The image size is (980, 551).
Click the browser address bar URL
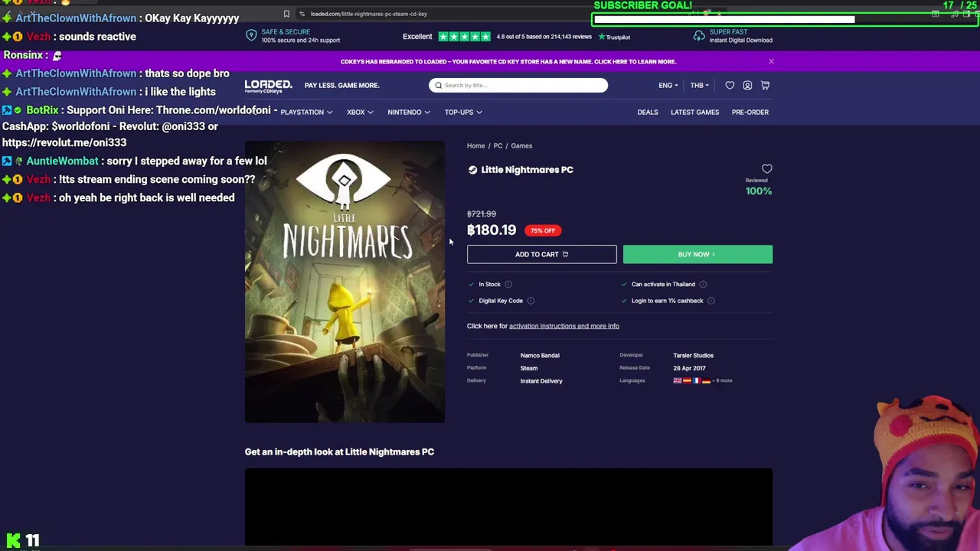369,14
